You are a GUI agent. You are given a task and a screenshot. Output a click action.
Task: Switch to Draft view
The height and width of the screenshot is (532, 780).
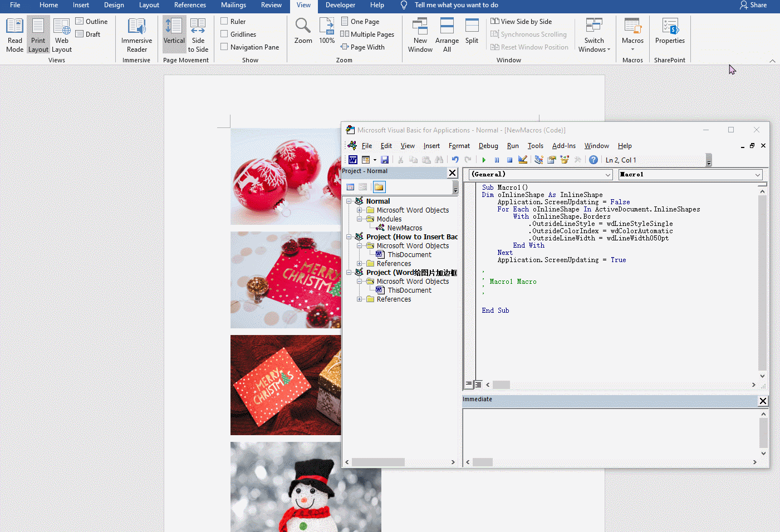point(89,34)
